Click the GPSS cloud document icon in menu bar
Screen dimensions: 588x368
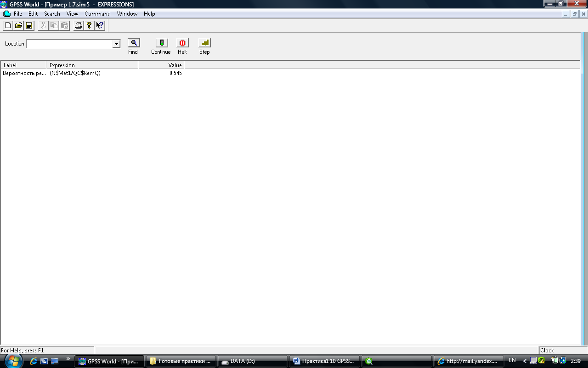[x=6, y=14]
